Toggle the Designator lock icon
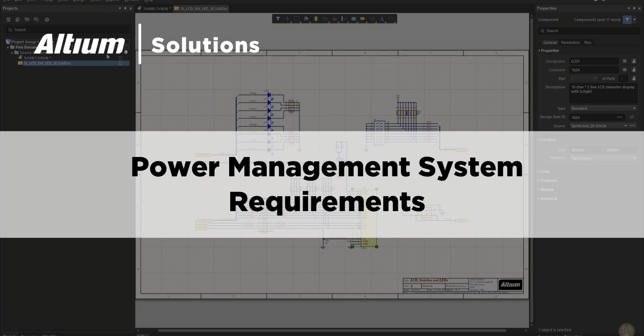The width and height of the screenshot is (644, 336). (633, 61)
